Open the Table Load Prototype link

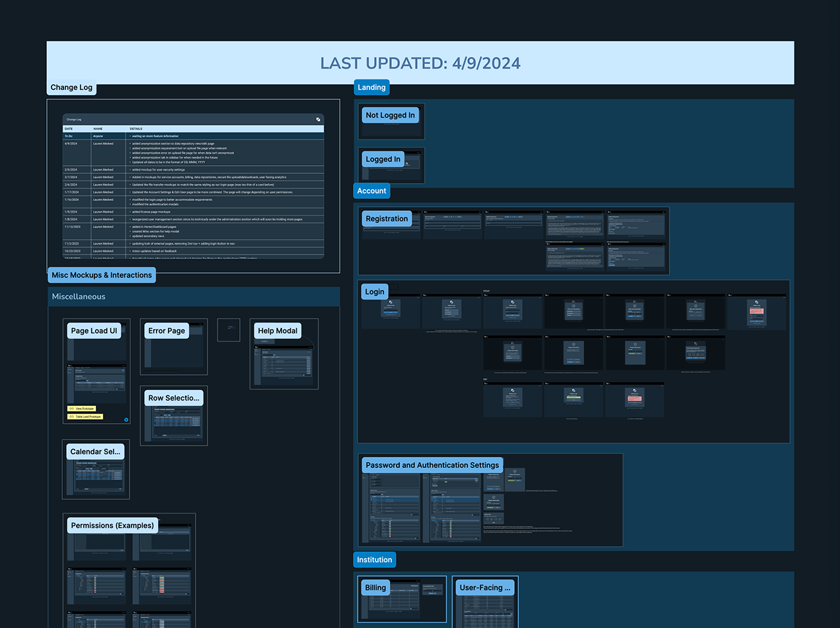pos(85,416)
